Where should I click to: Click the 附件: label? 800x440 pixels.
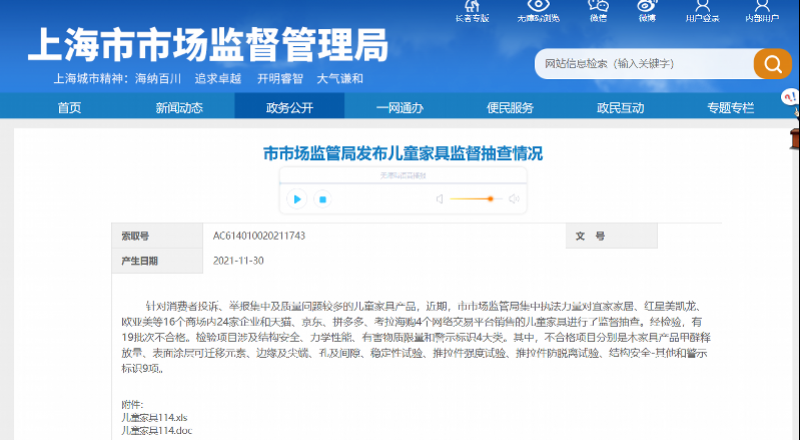[132, 405]
